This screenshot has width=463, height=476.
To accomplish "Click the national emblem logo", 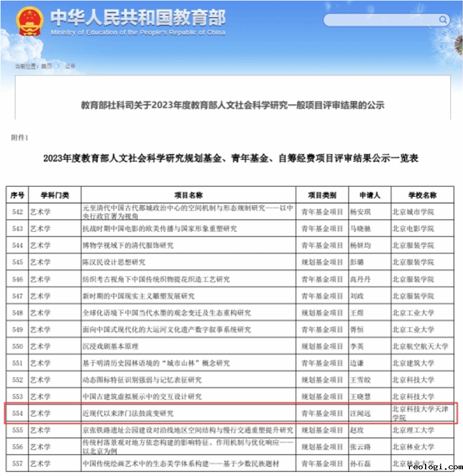I will point(29,23).
